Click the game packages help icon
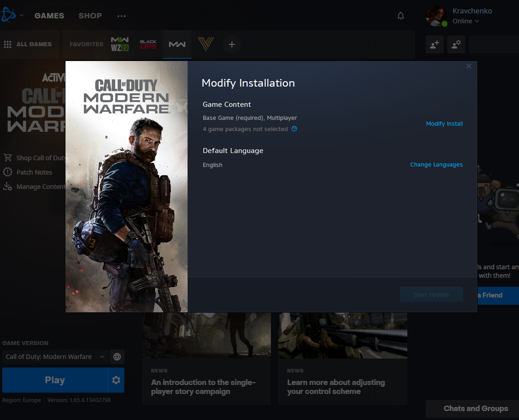 tap(294, 129)
